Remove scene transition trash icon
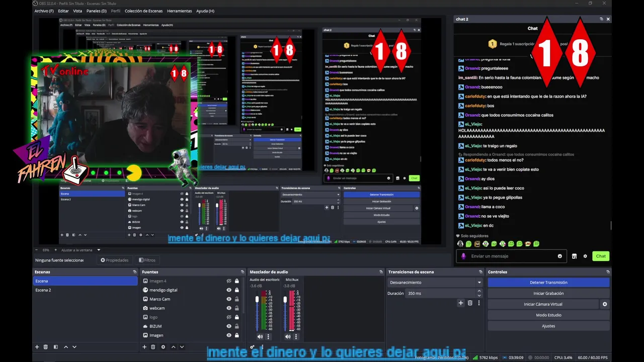The image size is (644, 362). (x=470, y=303)
